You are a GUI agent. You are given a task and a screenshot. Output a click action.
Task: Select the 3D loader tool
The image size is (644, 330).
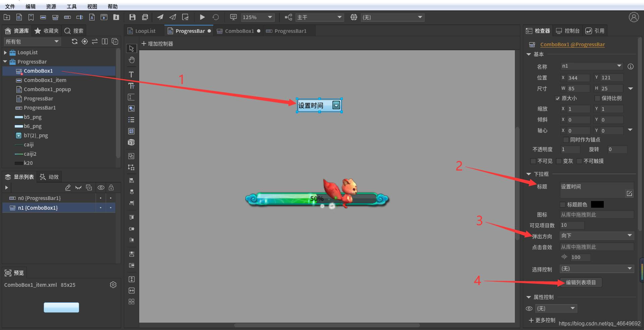click(x=131, y=142)
